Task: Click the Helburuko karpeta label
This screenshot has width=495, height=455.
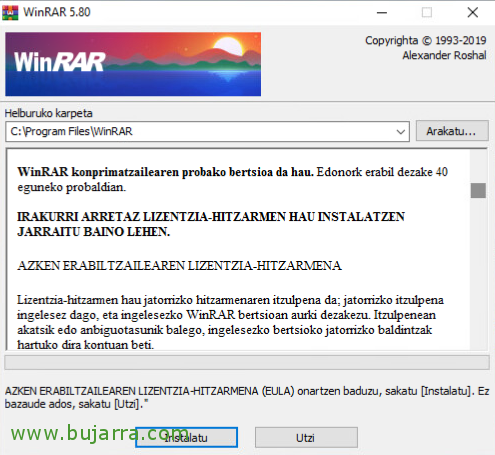Action: tap(49, 113)
